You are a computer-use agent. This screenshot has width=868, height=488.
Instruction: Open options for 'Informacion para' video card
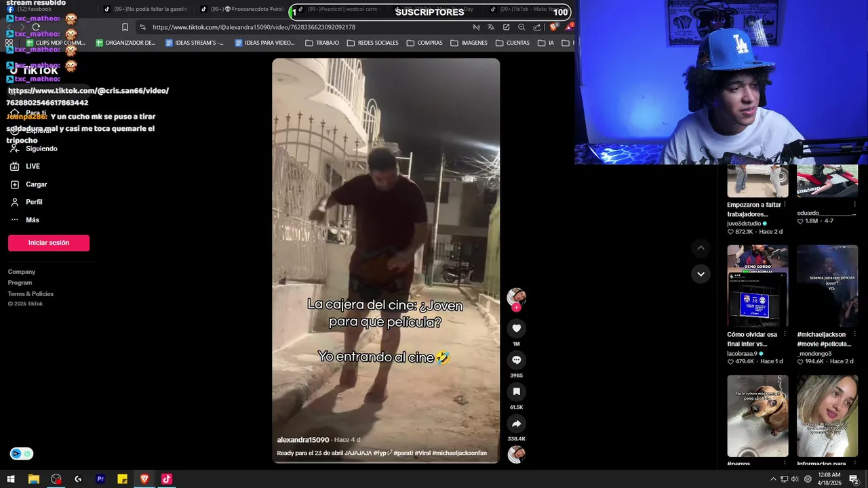coord(854,464)
